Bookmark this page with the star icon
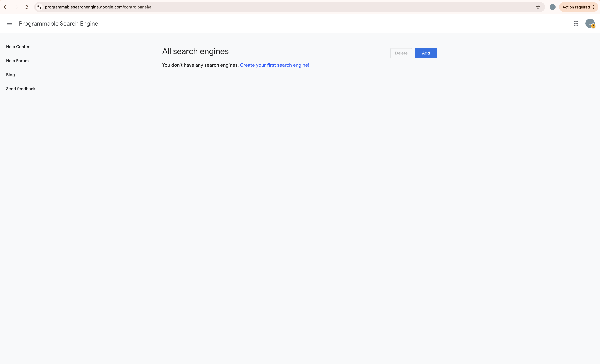 pyautogui.click(x=538, y=7)
